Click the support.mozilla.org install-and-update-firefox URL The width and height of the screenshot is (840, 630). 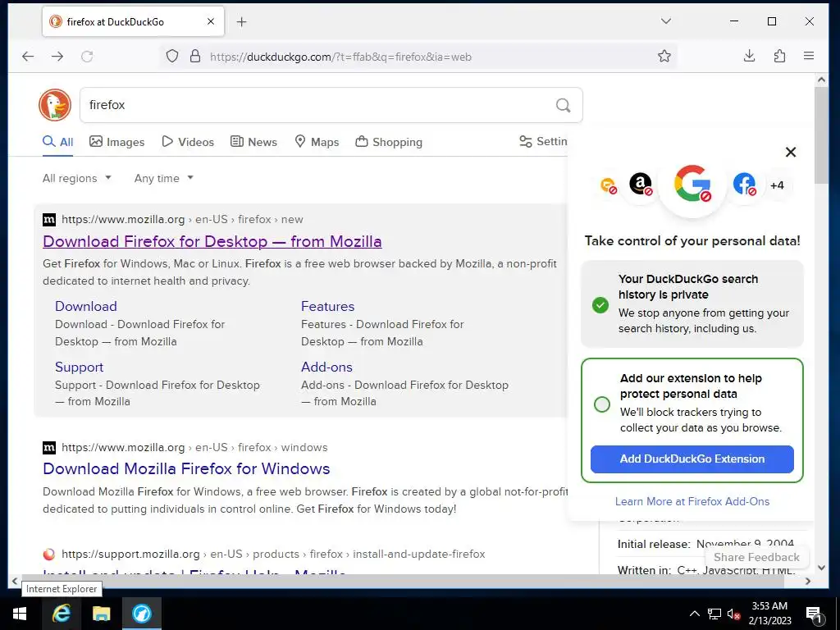[273, 554]
